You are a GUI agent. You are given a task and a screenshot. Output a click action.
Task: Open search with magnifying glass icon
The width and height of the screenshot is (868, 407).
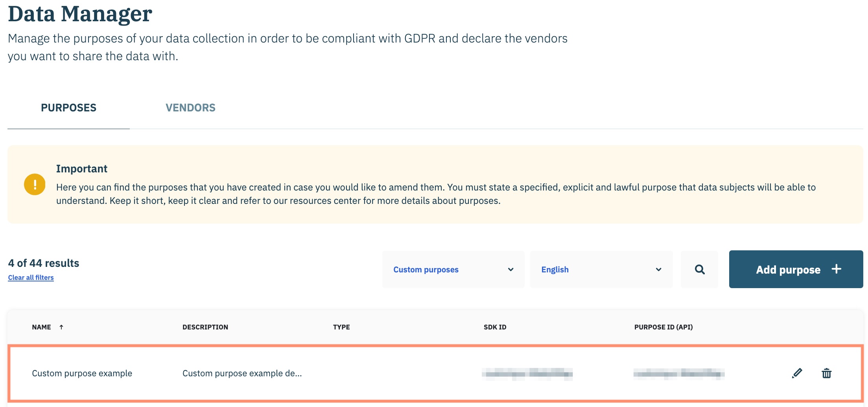[700, 270]
